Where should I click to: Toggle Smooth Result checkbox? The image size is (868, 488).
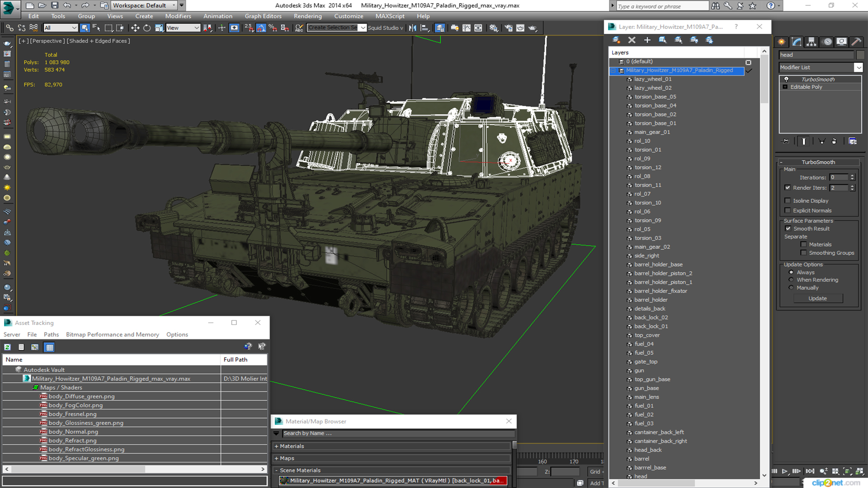click(788, 229)
